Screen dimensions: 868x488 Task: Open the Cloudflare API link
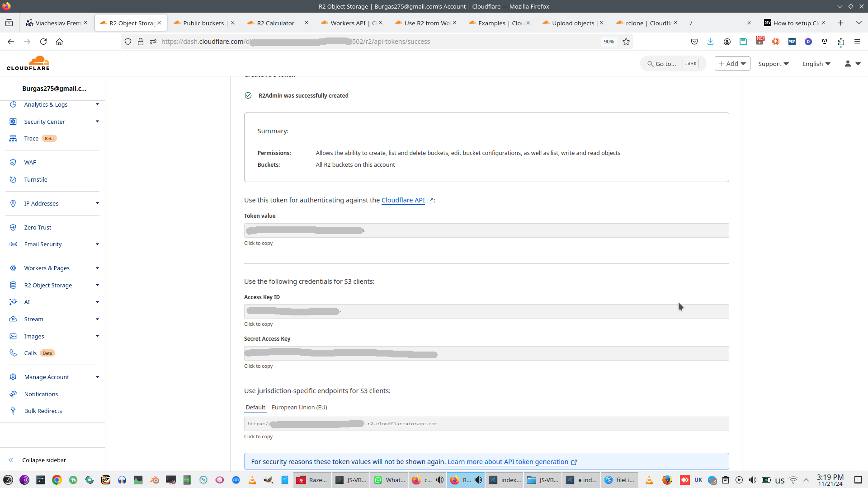(403, 200)
